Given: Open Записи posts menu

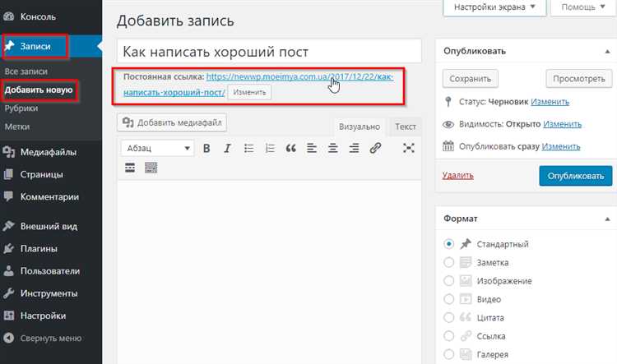Looking at the screenshot, I should 51,46.
